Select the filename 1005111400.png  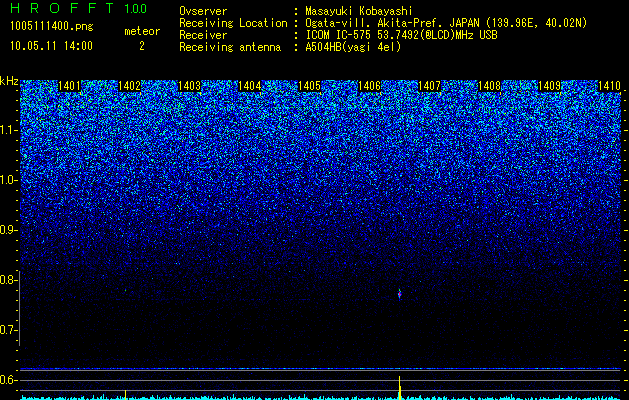pos(52,26)
